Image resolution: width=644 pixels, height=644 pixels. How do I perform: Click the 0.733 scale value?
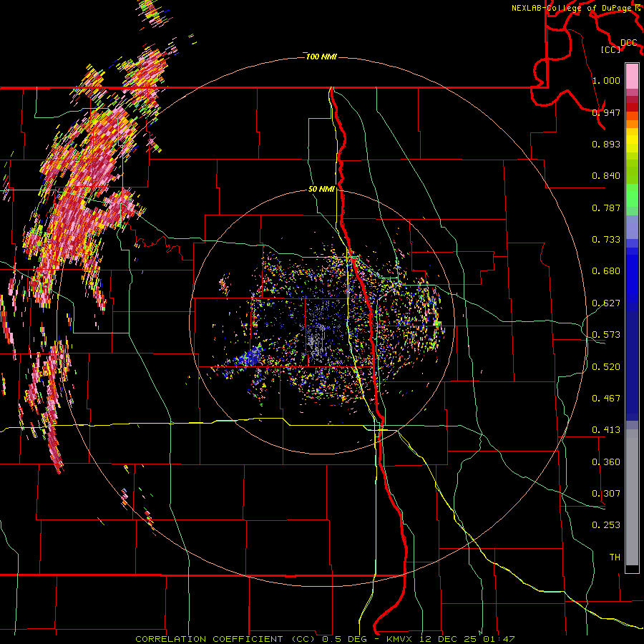pyautogui.click(x=606, y=240)
